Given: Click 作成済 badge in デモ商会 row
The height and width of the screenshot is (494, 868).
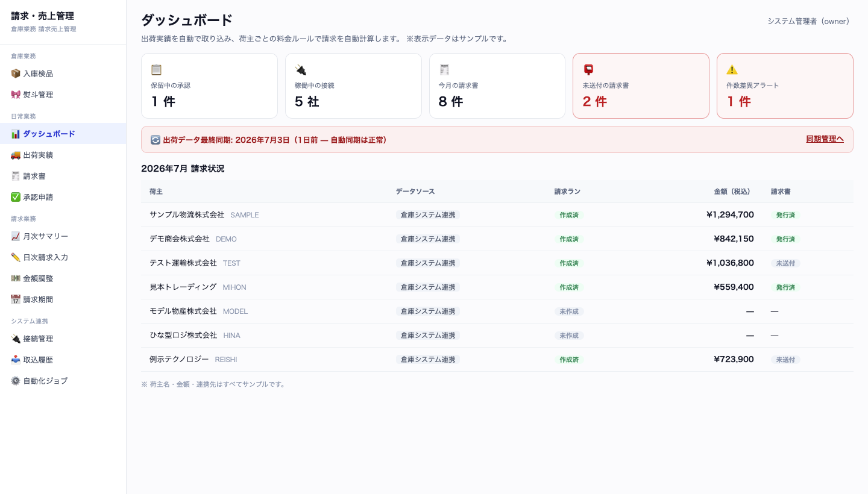Looking at the screenshot, I should point(569,239).
